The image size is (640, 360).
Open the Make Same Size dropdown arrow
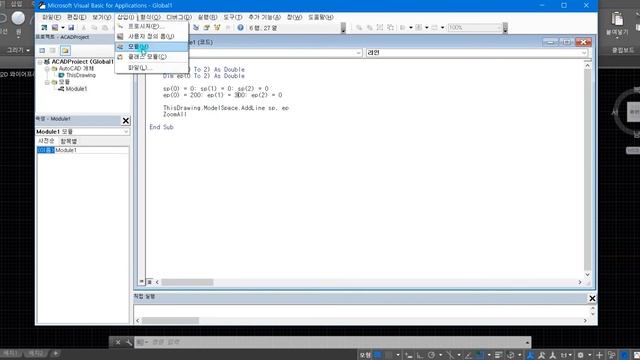pos(443,28)
